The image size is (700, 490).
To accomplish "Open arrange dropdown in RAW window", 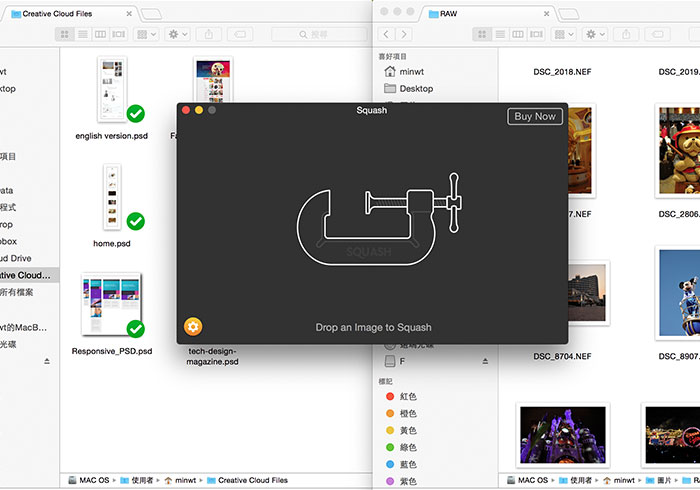I will click(x=564, y=34).
